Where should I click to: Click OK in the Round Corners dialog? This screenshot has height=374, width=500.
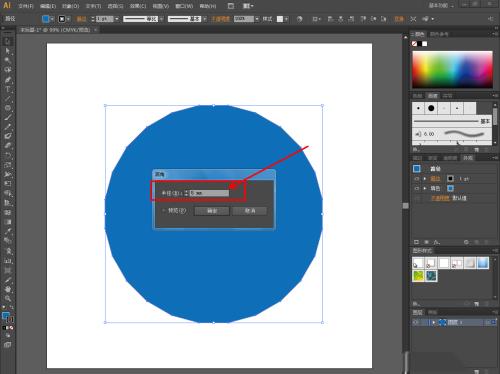point(212,211)
